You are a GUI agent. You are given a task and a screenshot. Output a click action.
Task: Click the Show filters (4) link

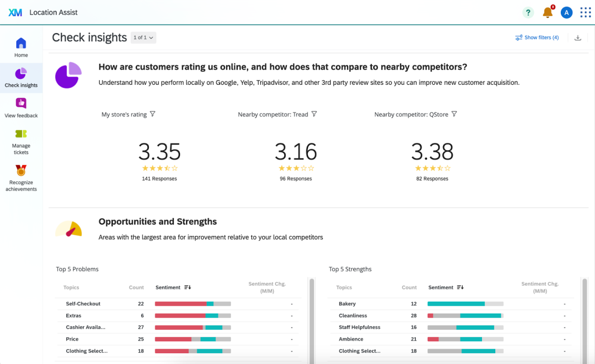click(537, 37)
